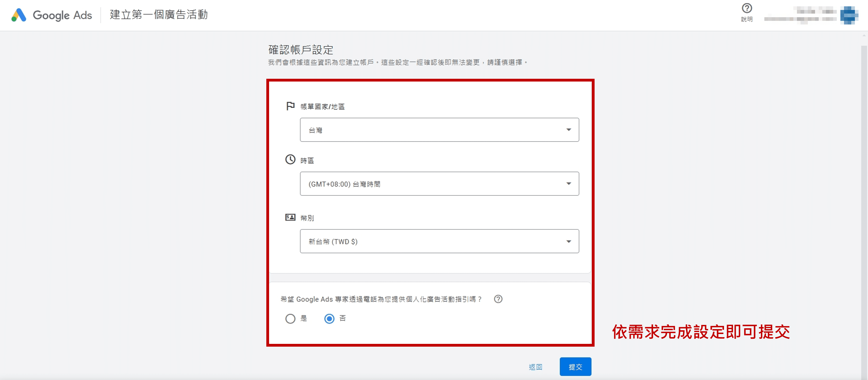868x380 pixels.
Task: Click the 建立第一個廣告活動 header title
Action: [x=159, y=15]
